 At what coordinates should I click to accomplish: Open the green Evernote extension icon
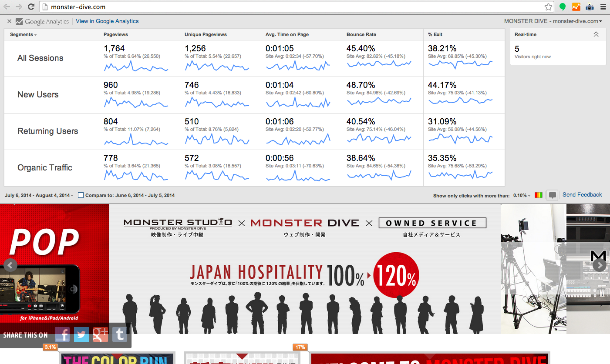click(563, 7)
